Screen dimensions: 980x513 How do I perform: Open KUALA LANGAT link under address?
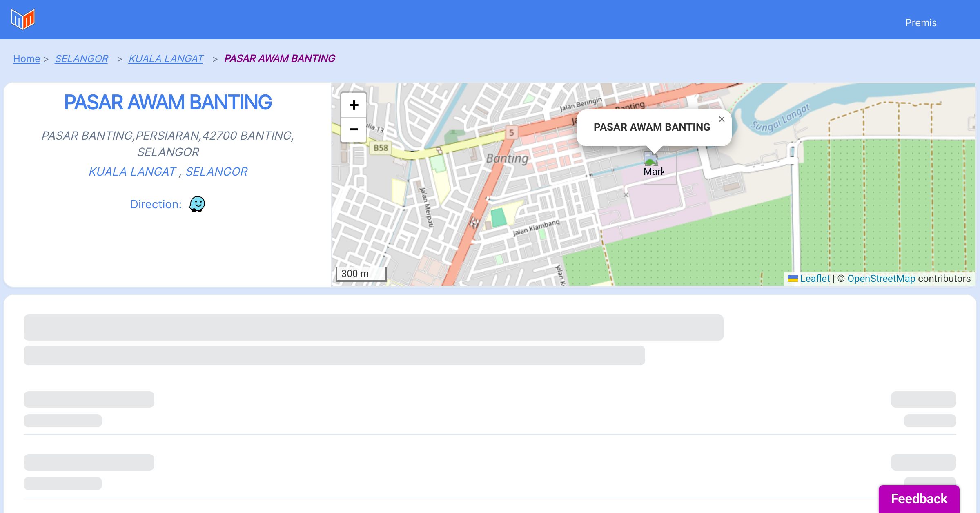132,172
